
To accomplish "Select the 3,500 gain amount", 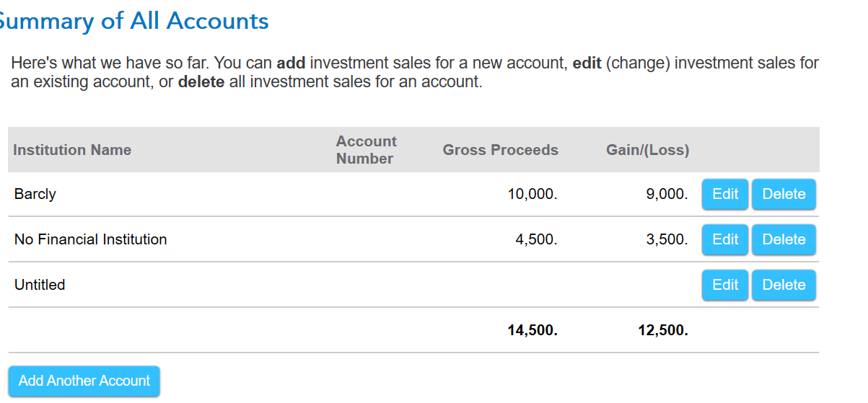I will [x=667, y=239].
